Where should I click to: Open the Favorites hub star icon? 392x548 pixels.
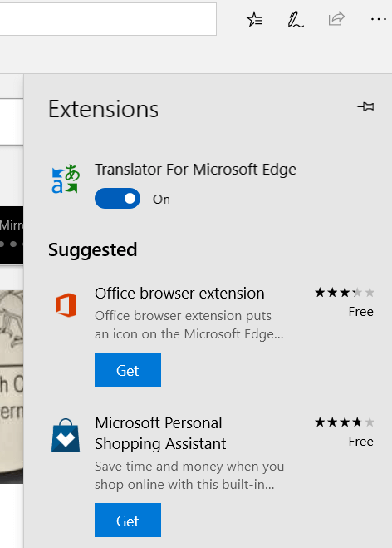click(254, 20)
